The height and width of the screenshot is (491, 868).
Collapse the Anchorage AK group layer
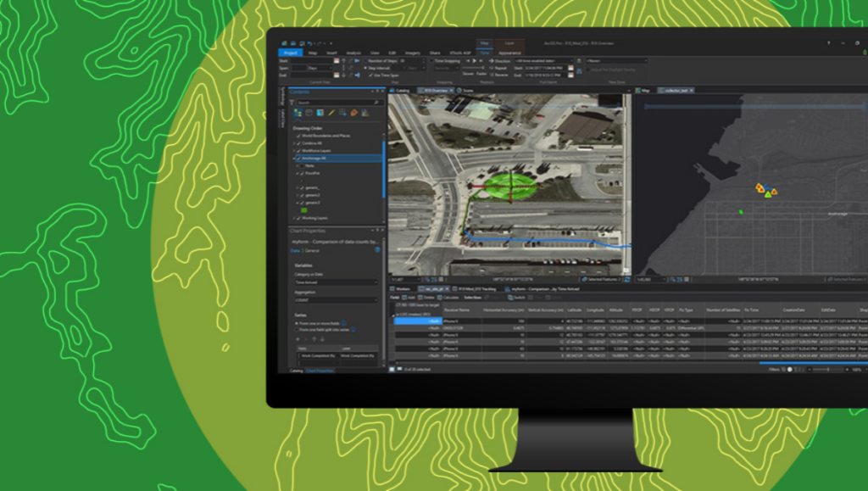[x=294, y=159]
